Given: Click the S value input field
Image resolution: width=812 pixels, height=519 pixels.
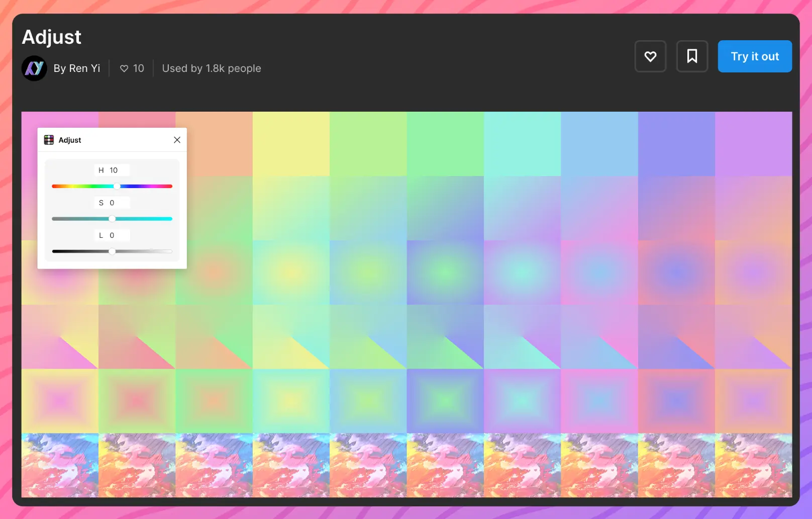Looking at the screenshot, I should pos(112,203).
